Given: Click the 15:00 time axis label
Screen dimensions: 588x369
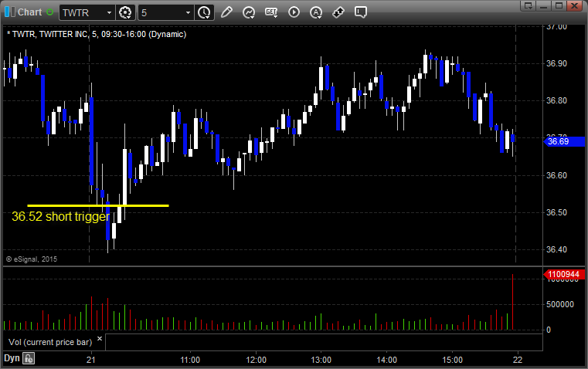Looking at the screenshot, I should tap(452, 360).
